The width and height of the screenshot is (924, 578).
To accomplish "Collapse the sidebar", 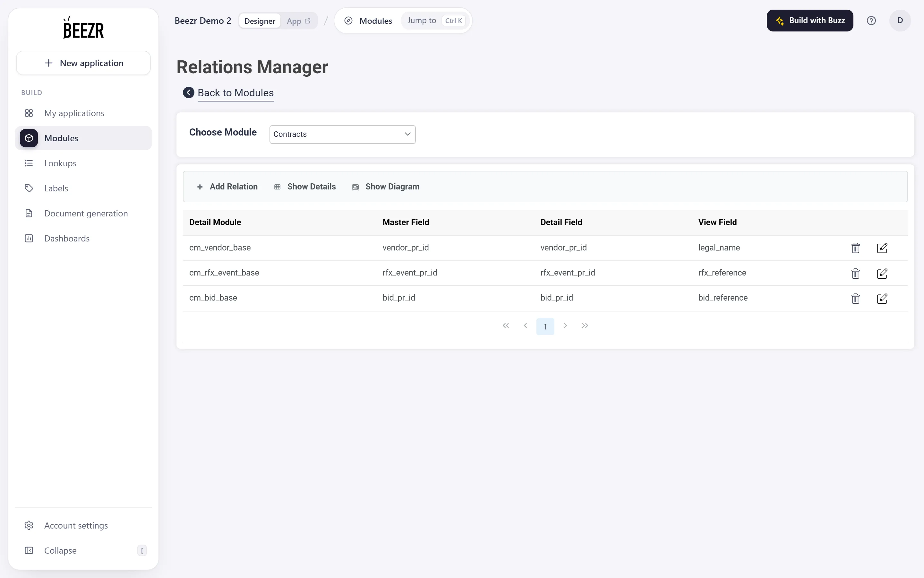I will (83, 550).
